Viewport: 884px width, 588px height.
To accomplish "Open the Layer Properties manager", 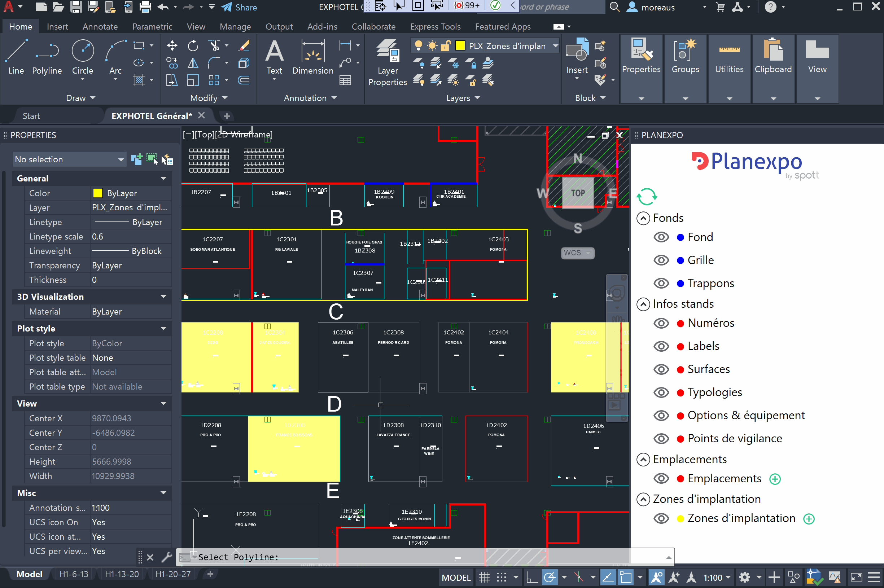I will 388,62.
